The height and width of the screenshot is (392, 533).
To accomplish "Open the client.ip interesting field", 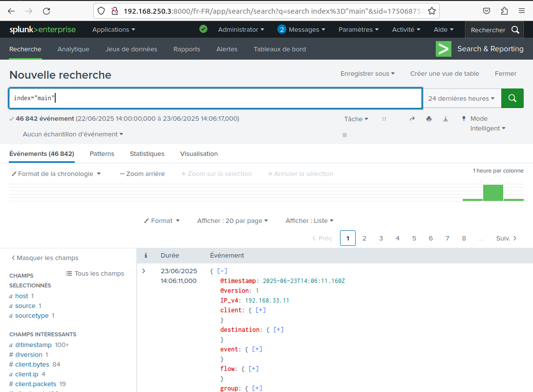I will tap(26, 374).
